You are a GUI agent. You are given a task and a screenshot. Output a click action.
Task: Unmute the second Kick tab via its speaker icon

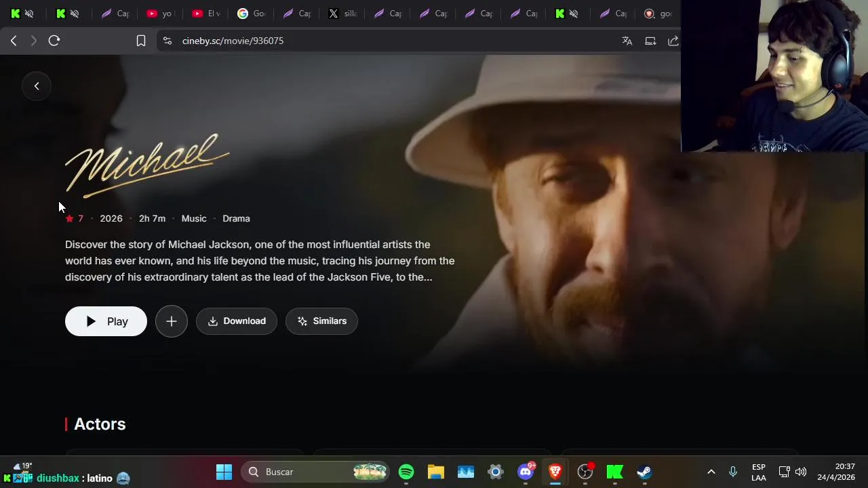click(75, 14)
